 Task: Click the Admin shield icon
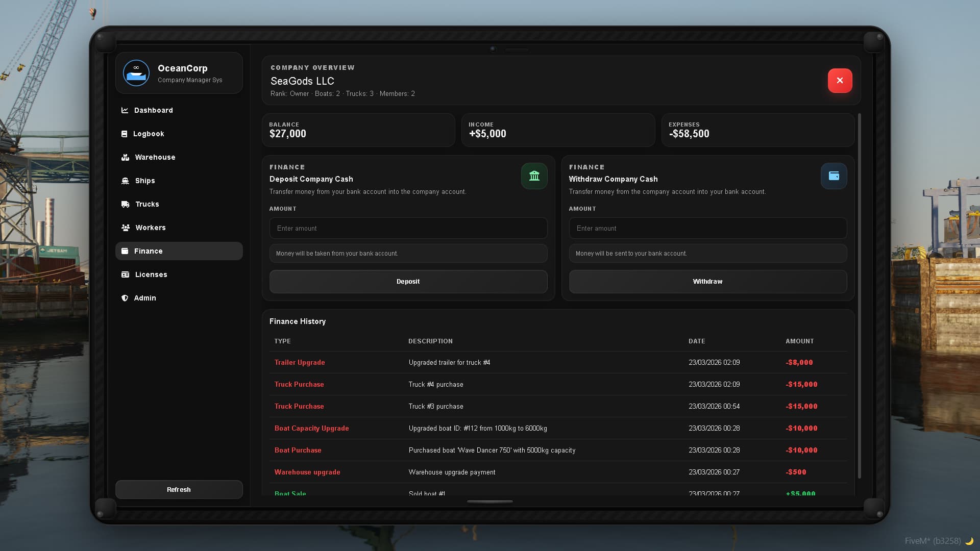pos(125,298)
